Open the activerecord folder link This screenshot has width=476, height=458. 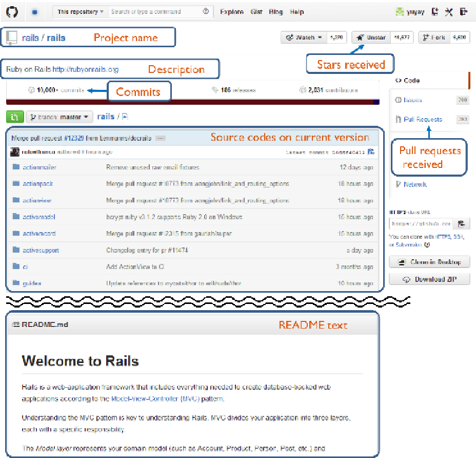39,234
